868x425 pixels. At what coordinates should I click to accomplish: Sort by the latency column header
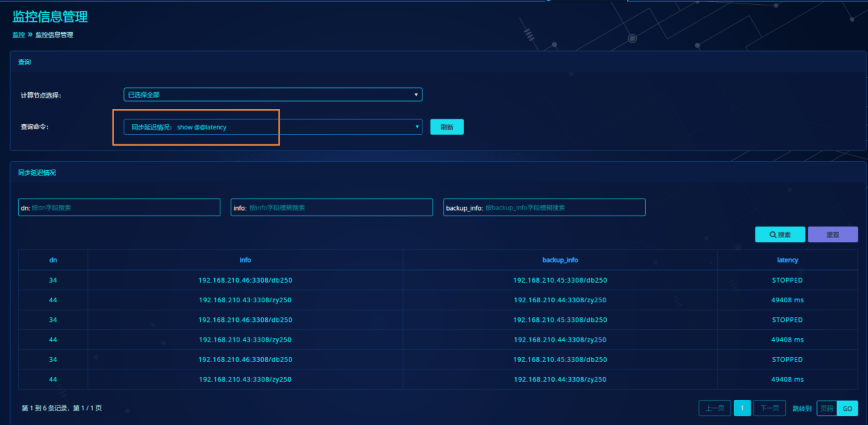click(787, 260)
